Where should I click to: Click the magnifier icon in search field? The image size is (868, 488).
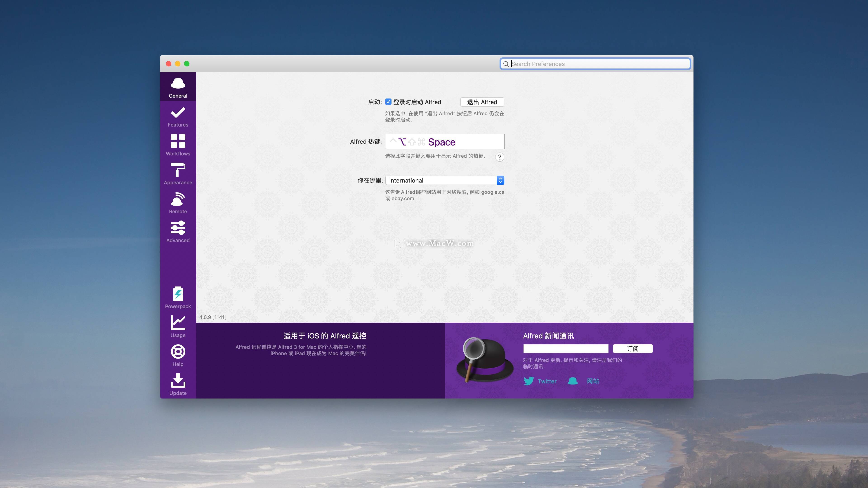click(506, 64)
